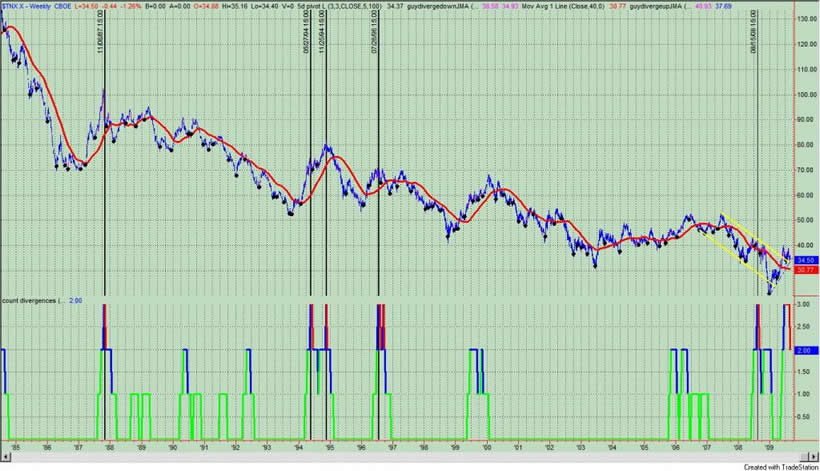Click the blue 2.00 divergence value tag

(x=805, y=350)
